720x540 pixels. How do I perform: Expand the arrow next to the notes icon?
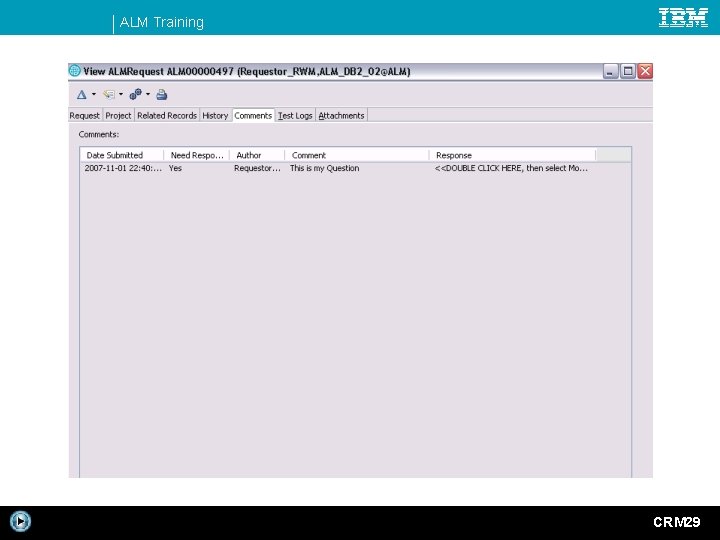(121, 95)
